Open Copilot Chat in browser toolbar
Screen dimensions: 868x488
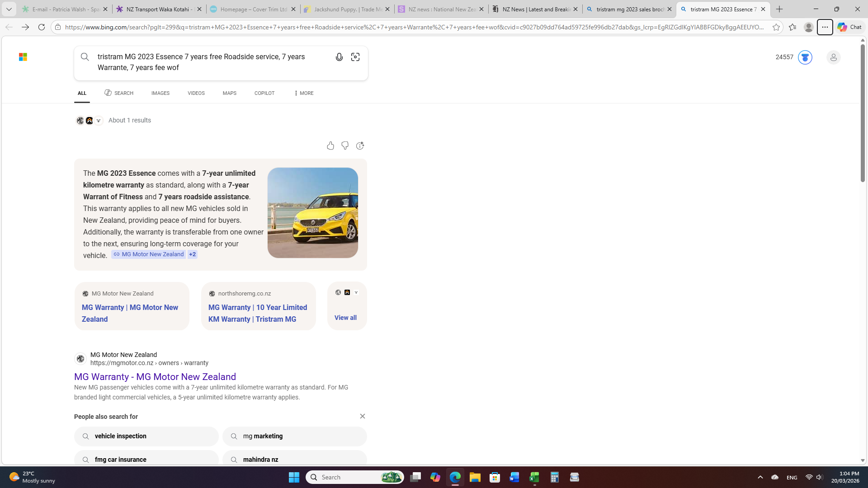[x=849, y=27]
